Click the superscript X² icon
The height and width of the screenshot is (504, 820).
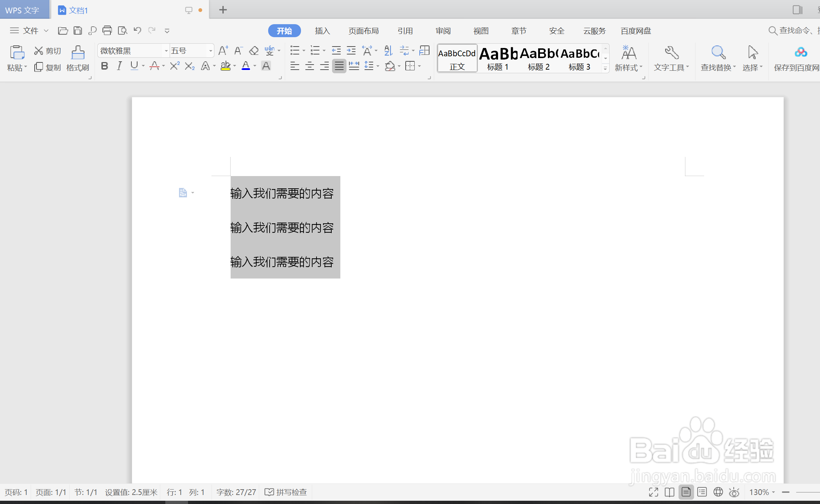point(175,66)
